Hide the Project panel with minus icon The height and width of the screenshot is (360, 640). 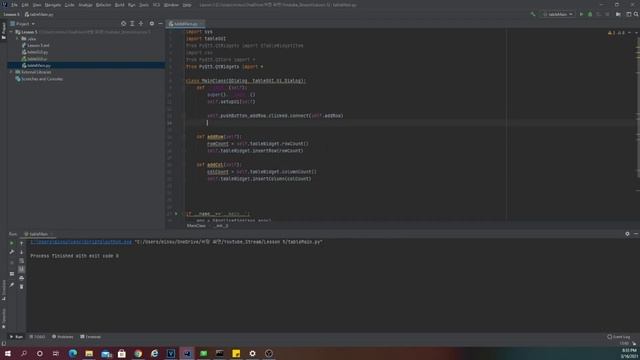point(160,24)
